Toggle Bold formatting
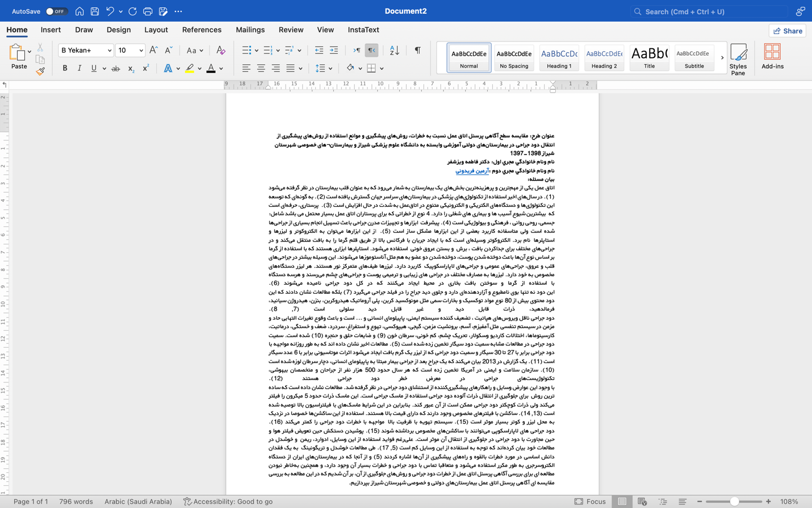Viewport: 812px width, 508px height. 65,69
